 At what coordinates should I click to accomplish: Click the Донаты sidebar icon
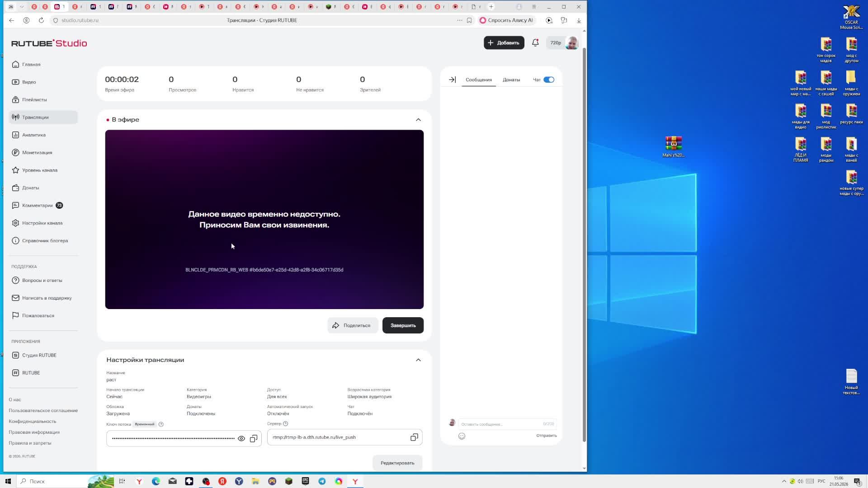16,188
